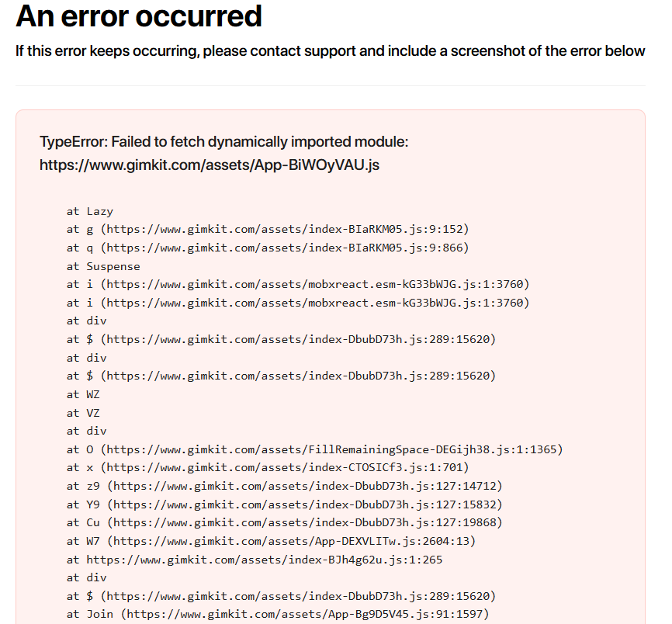Click the "at WZ" stack frame
This screenshot has height=624, width=672.
pos(83,394)
